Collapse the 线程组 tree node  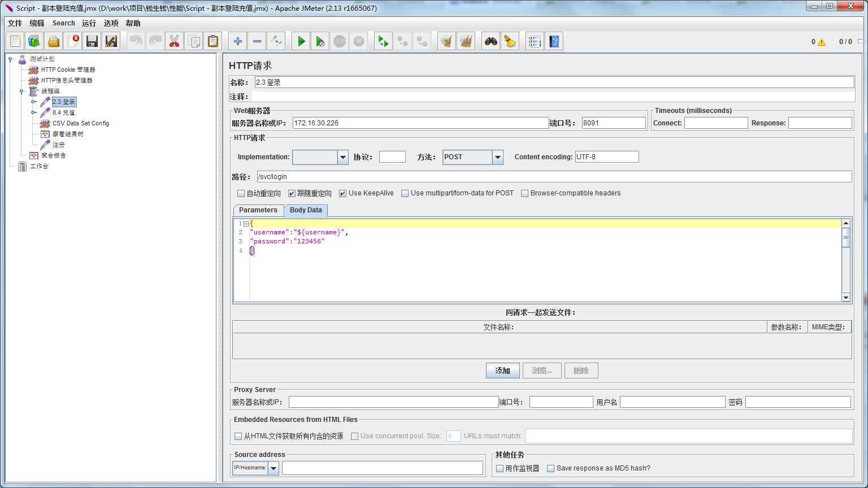point(22,91)
